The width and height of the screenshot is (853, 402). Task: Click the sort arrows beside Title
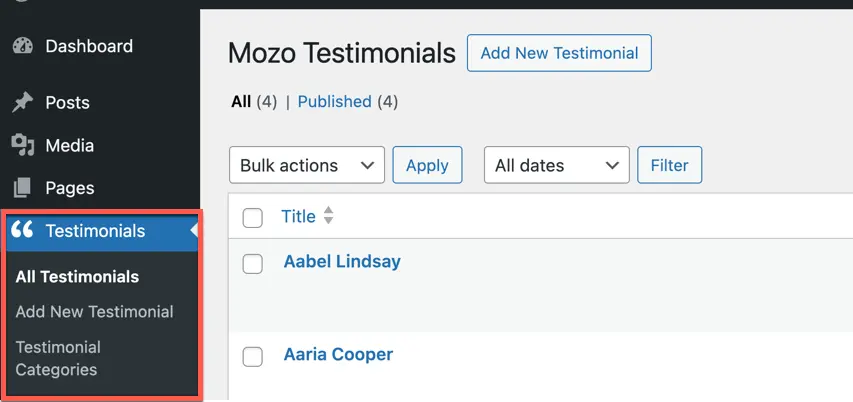click(x=328, y=216)
